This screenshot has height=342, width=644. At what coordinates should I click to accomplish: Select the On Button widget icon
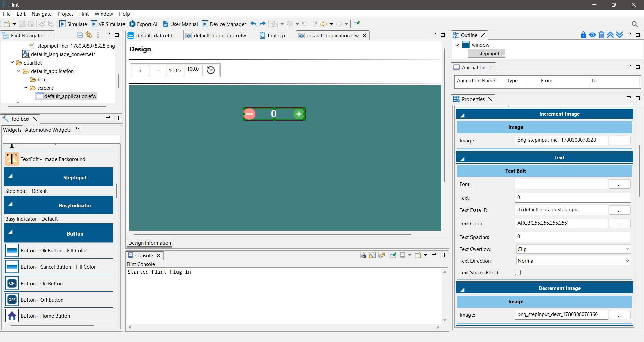[12, 283]
